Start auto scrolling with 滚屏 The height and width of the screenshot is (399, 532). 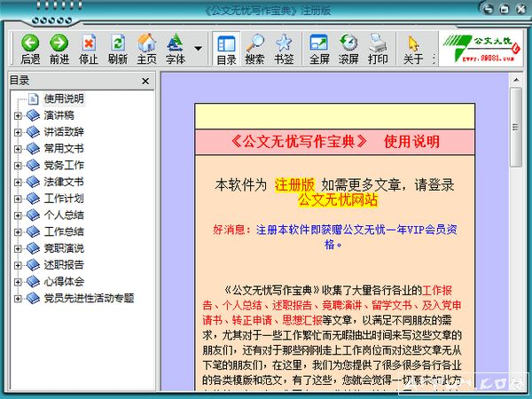pos(348,49)
